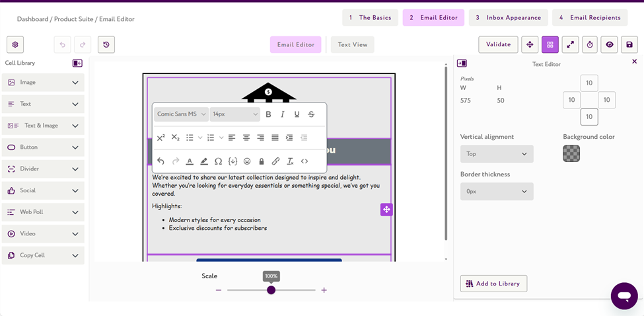644x316 pixels.
Task: Click the stopwatch timer icon in top toolbar
Action: click(590, 44)
